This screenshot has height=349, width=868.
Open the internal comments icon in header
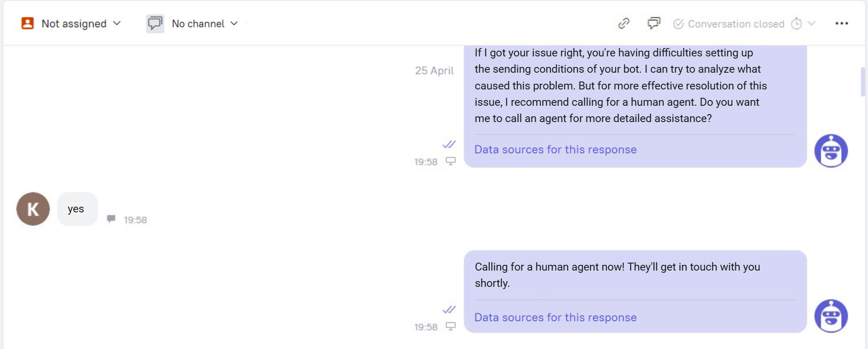pos(654,23)
